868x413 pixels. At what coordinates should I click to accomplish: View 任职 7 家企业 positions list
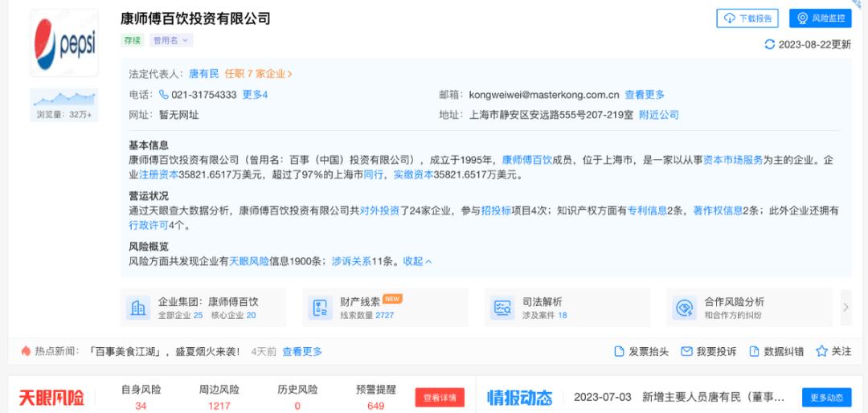[259, 74]
